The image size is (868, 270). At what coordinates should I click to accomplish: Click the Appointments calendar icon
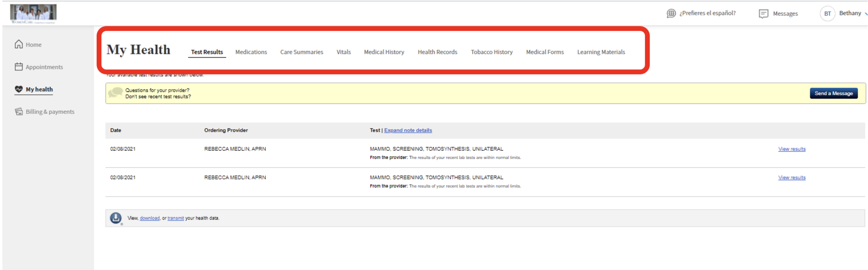pyautogui.click(x=19, y=67)
